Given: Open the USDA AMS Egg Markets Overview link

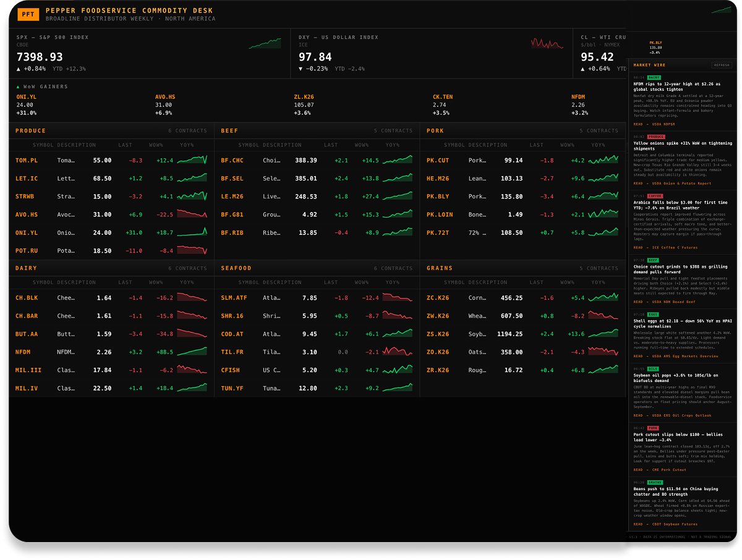Looking at the screenshot, I should [676, 356].
